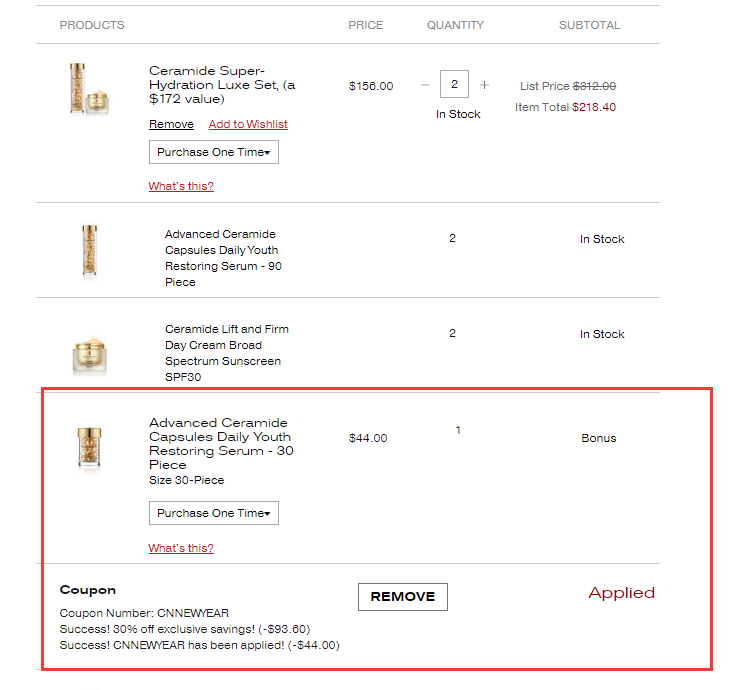Open Luxe Set Purchase One Time dropdown
The height and width of the screenshot is (690, 731).
[214, 152]
